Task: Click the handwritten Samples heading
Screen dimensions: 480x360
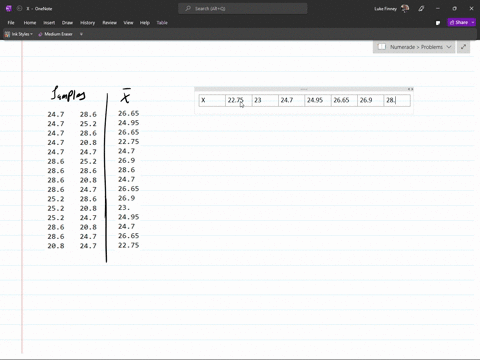Action: (x=68, y=94)
